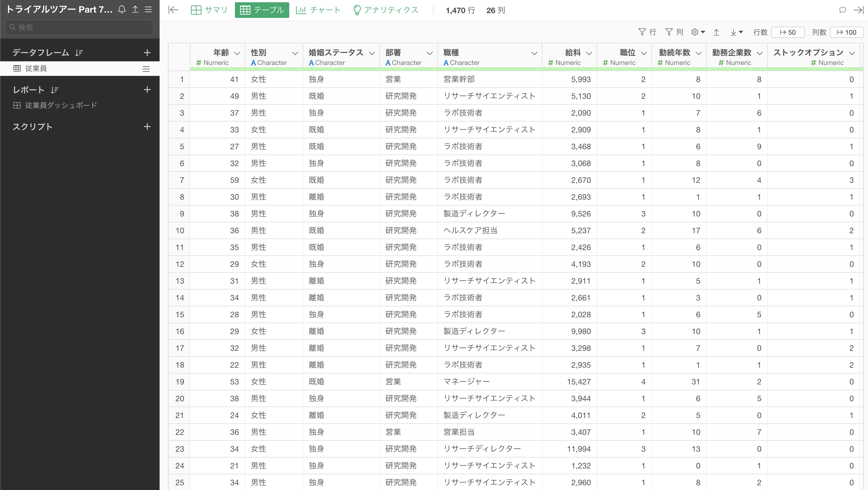
Task: Click the export/upload arrow icon in toolbar
Action: pyautogui.click(x=716, y=32)
